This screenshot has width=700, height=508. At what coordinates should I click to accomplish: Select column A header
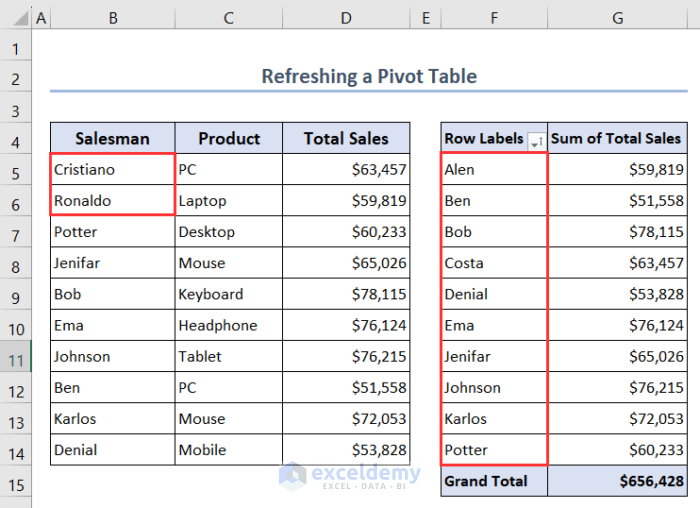[x=41, y=18]
